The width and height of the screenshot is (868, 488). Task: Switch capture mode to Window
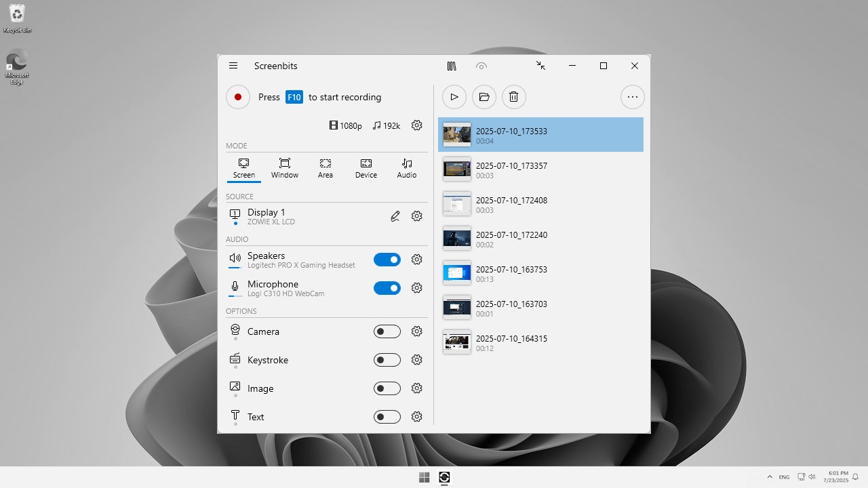click(x=284, y=169)
